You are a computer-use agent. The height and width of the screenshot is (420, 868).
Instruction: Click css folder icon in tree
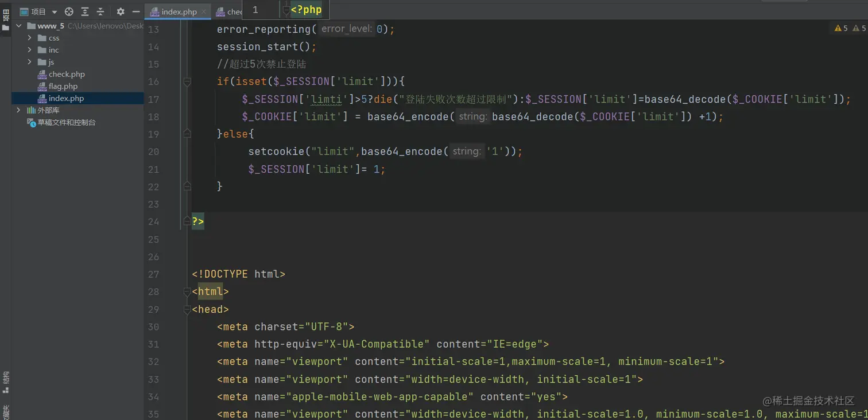tap(42, 38)
